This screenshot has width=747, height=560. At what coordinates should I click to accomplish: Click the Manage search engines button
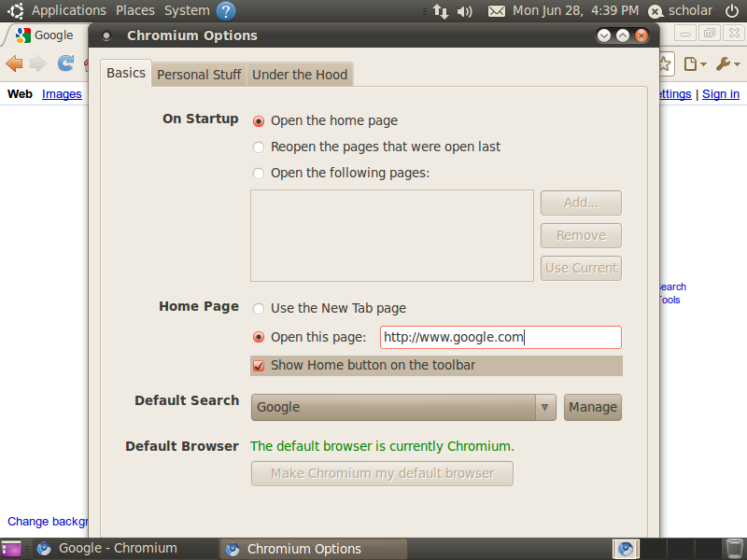[593, 407]
